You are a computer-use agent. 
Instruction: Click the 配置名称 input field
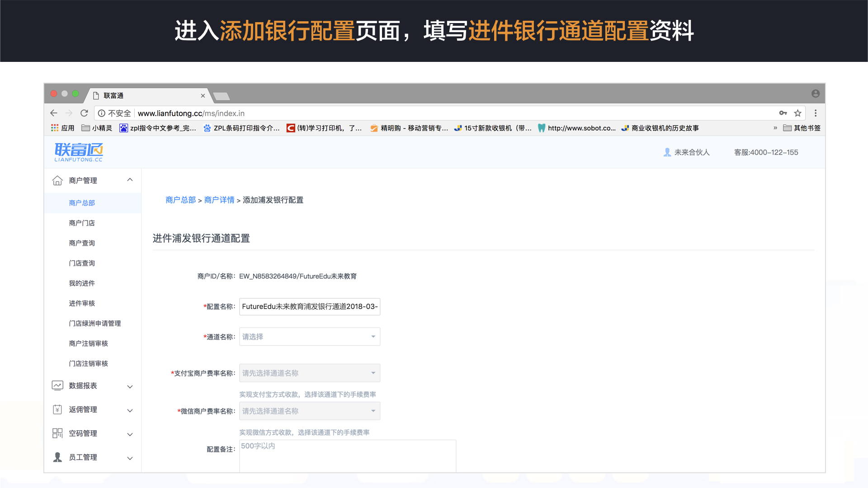coord(310,306)
